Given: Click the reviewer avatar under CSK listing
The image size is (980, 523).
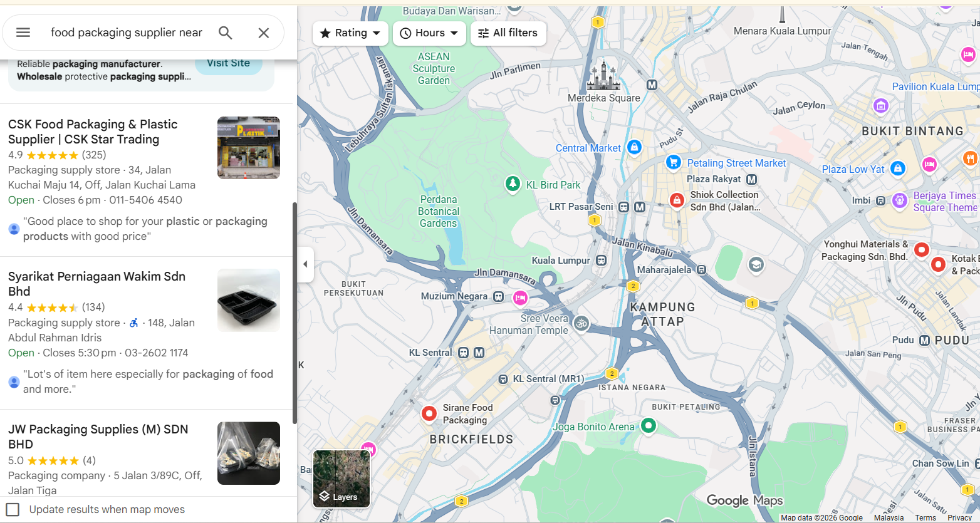Looking at the screenshot, I should pyautogui.click(x=14, y=229).
